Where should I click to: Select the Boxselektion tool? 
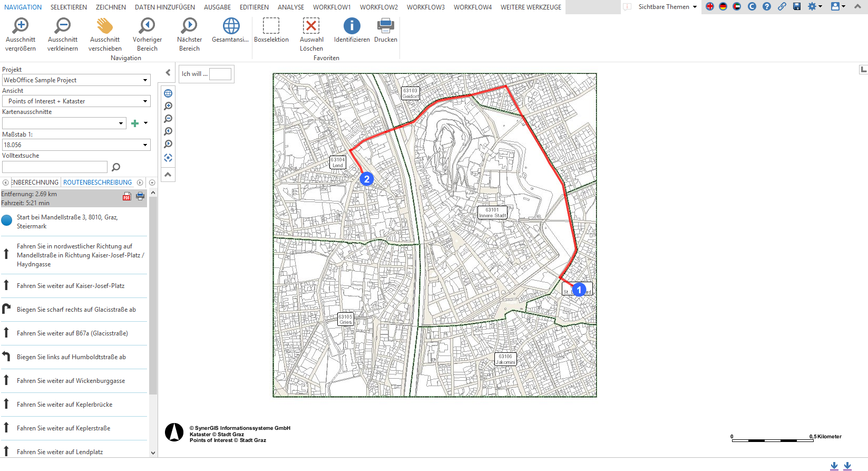click(x=271, y=26)
